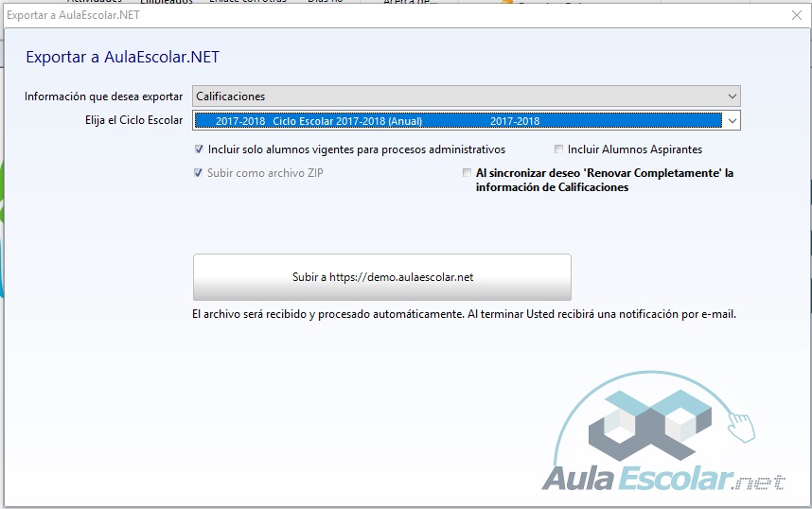Toggle 'Incluir solo alumnos vigentes' checkbox
812x509 pixels.
click(199, 149)
